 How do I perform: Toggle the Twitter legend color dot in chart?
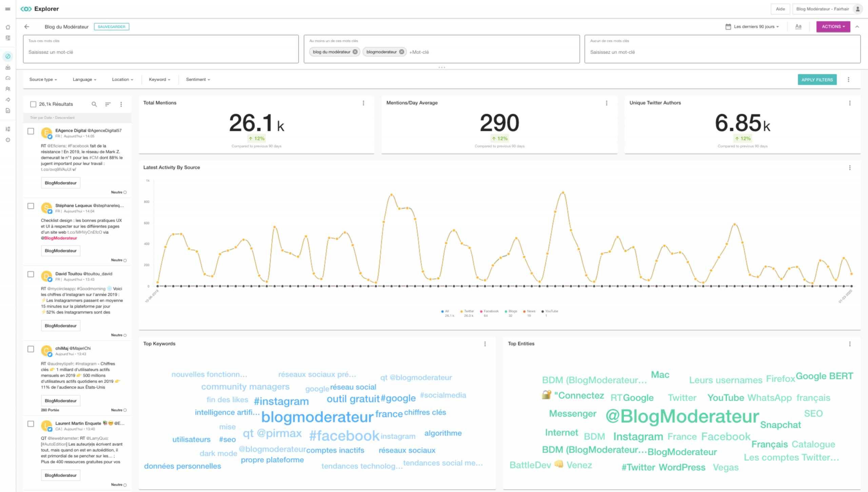(461, 311)
